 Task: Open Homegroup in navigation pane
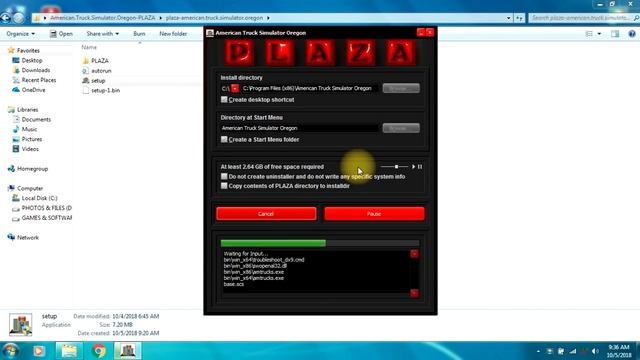(32, 169)
